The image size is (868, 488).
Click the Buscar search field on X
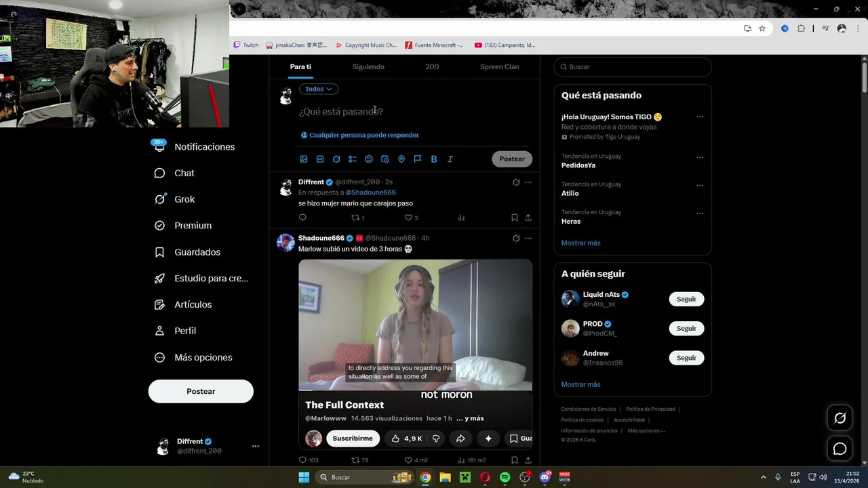(x=633, y=66)
